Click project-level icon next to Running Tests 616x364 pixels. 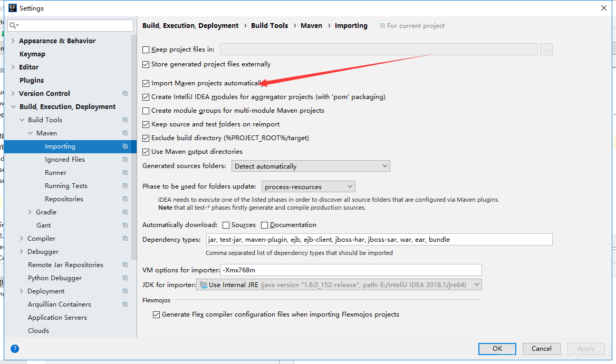coord(126,185)
